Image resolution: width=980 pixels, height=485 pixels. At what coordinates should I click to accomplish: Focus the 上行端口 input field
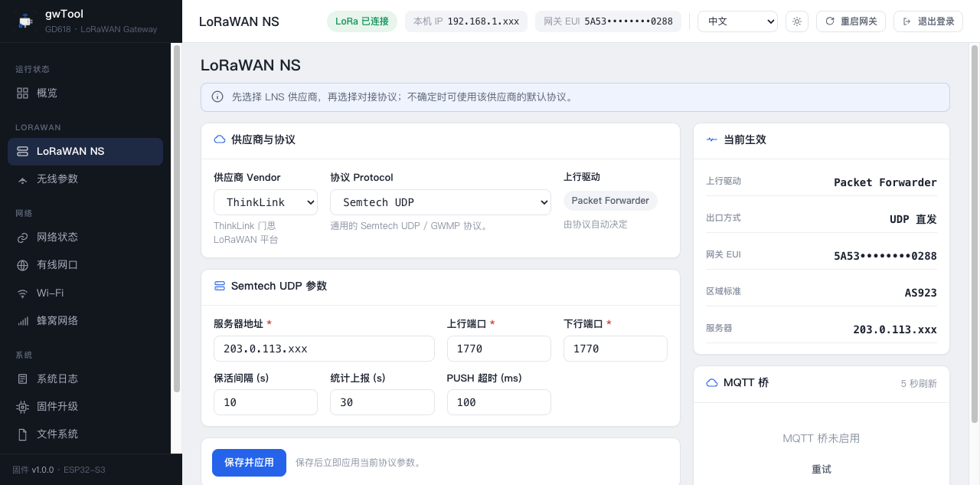coord(499,349)
